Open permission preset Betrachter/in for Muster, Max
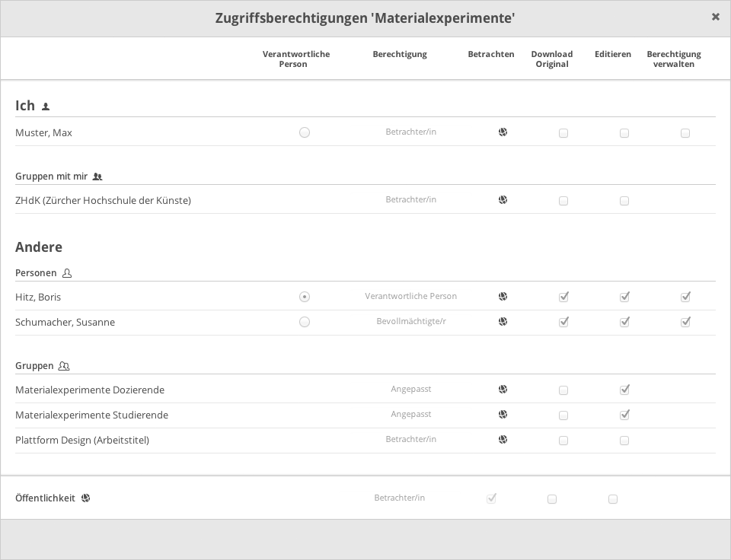The width and height of the screenshot is (731, 560). click(x=410, y=132)
